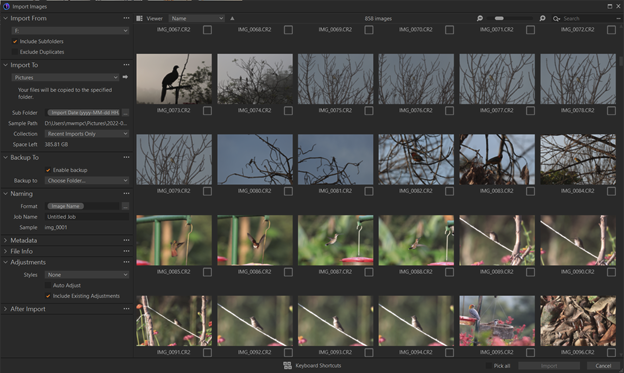This screenshot has height=373, width=624.
Task: Click the Import button
Action: [549, 366]
